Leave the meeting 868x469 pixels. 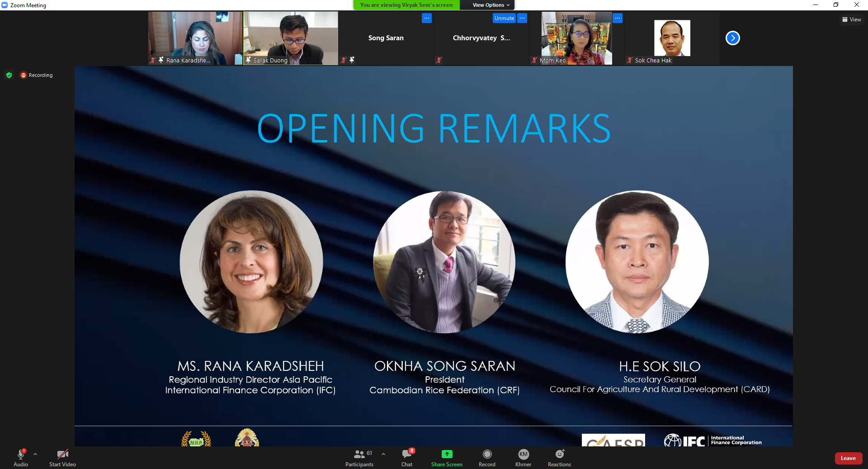pyautogui.click(x=848, y=458)
